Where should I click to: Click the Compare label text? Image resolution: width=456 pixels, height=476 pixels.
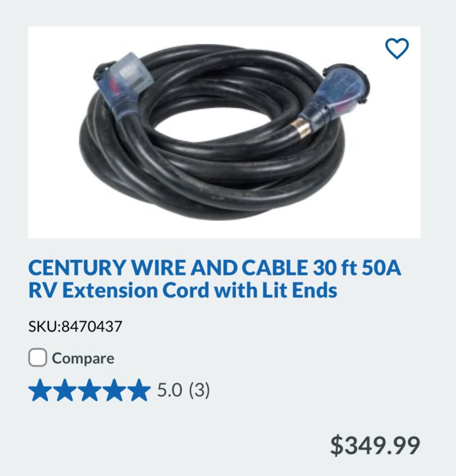coord(83,358)
